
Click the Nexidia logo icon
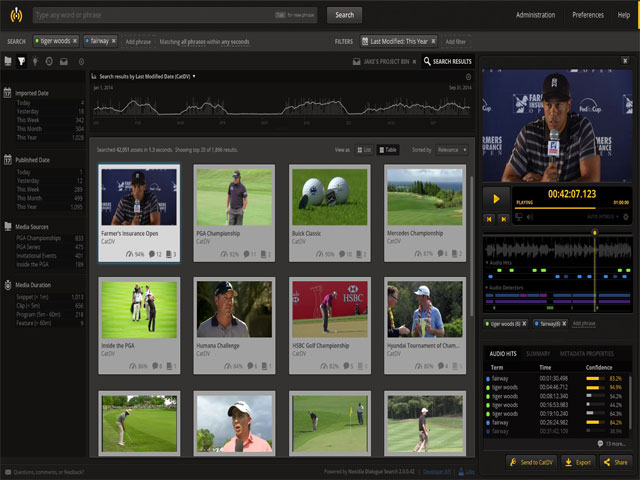tap(16, 15)
